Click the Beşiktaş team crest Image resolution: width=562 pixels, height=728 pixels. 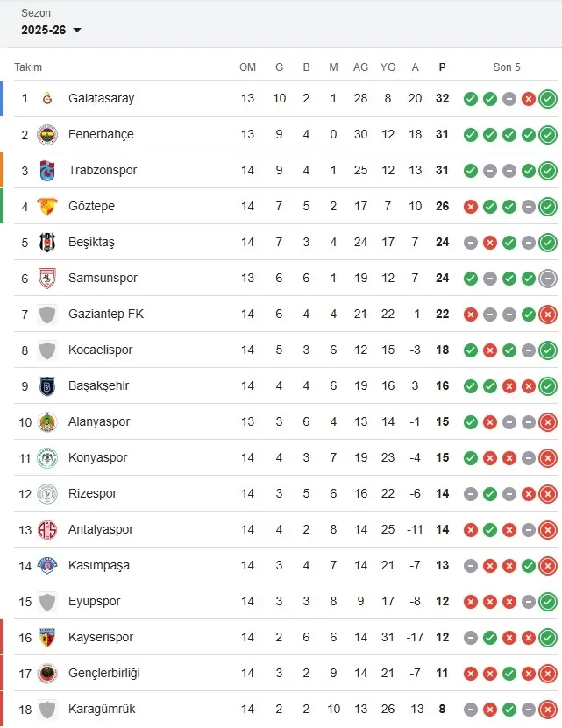47,242
